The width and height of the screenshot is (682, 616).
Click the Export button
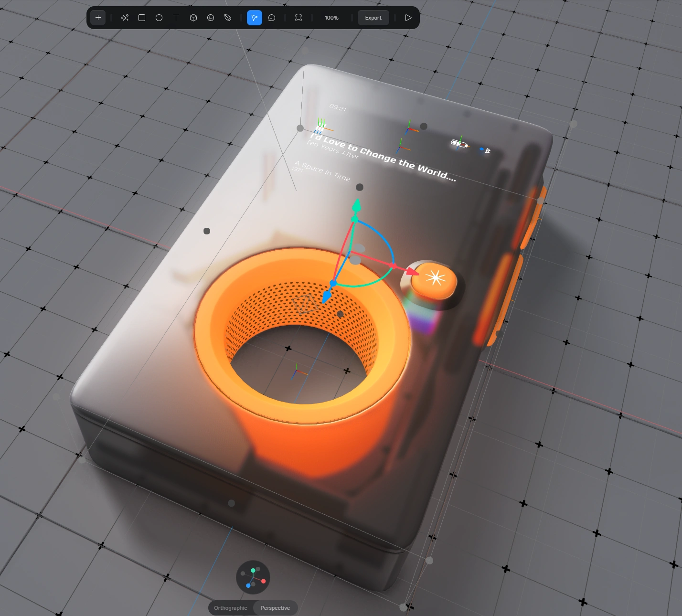tap(373, 18)
